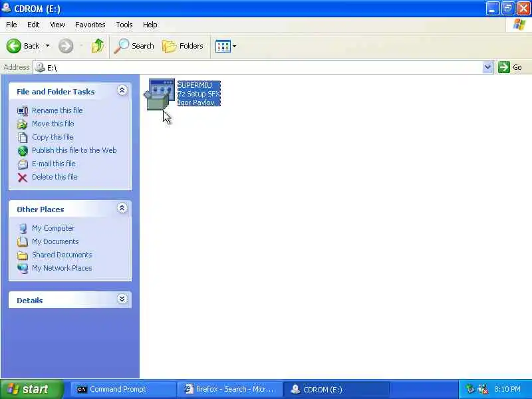
Task: Toggle the Folders pane
Action: (x=182, y=46)
